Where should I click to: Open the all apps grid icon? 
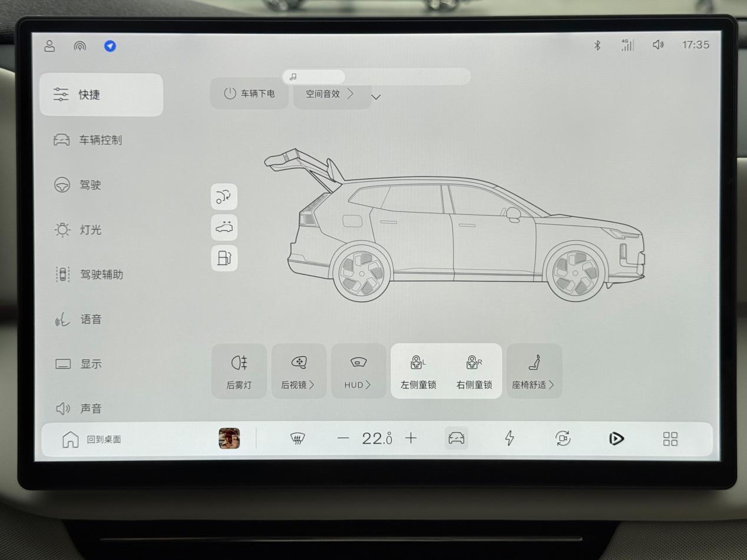point(670,439)
